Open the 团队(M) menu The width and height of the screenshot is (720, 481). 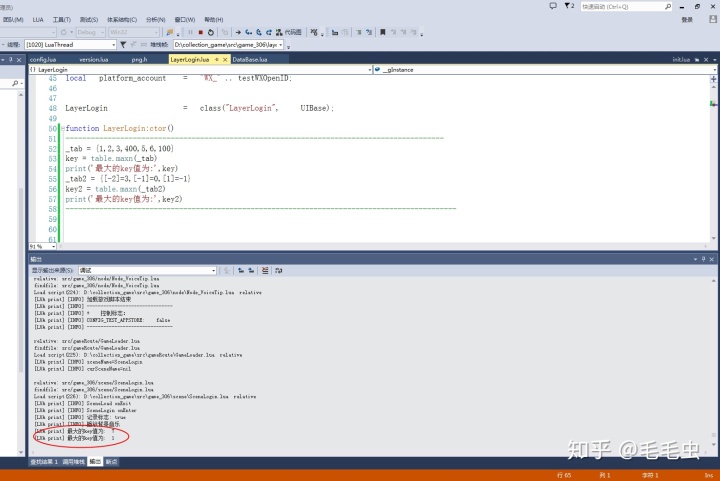pos(13,20)
